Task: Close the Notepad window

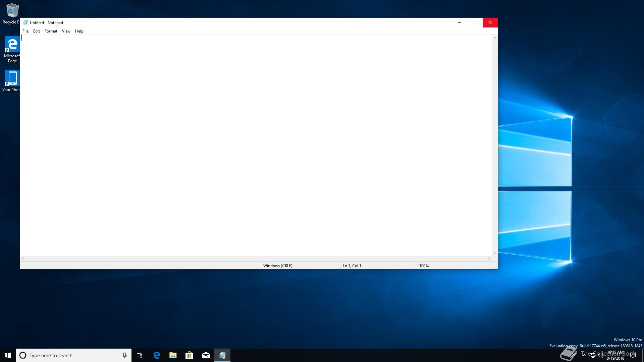Action: pyautogui.click(x=490, y=22)
